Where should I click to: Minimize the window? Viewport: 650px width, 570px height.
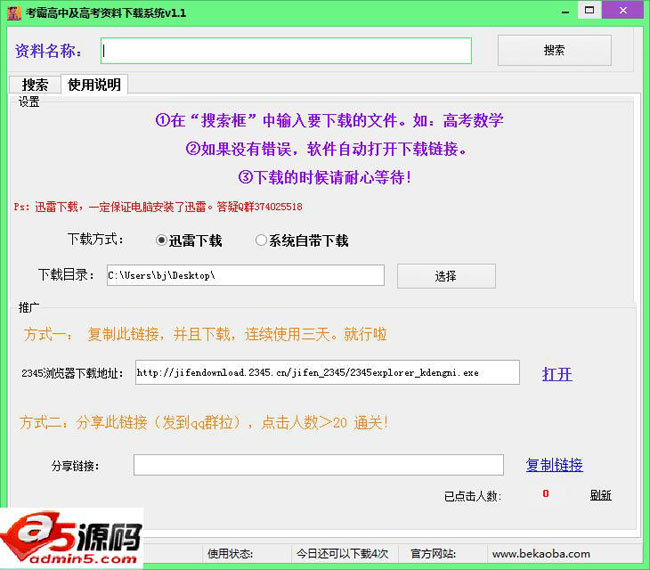pos(565,12)
